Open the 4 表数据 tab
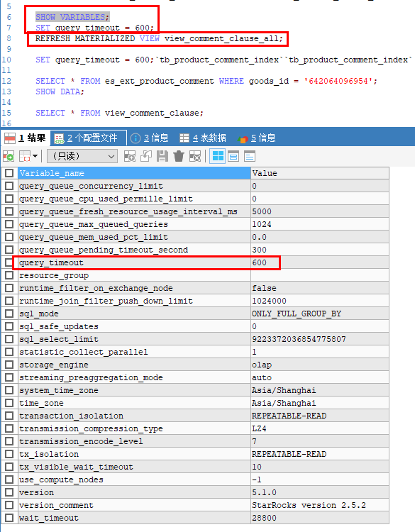The width and height of the screenshot is (415, 532). point(203,138)
